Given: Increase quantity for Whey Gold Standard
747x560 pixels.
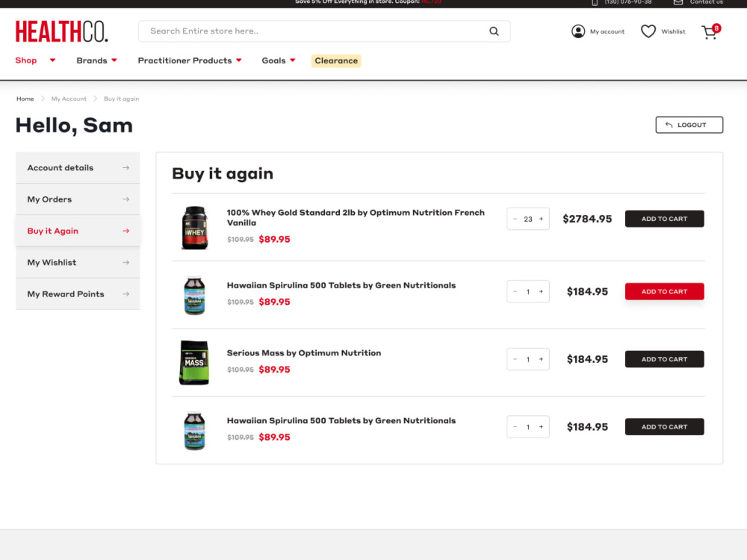Looking at the screenshot, I should [x=541, y=219].
